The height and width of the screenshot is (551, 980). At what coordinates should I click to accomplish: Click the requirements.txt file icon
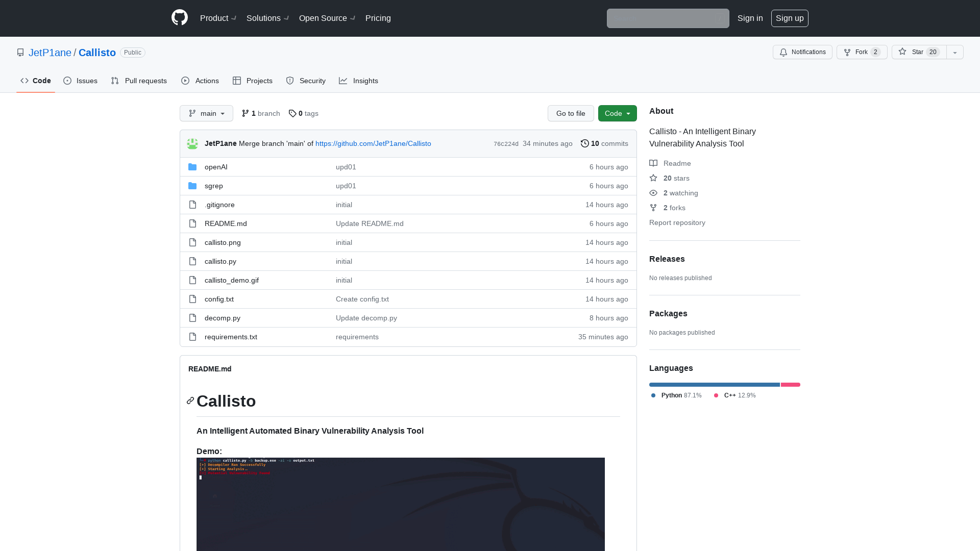[192, 337]
